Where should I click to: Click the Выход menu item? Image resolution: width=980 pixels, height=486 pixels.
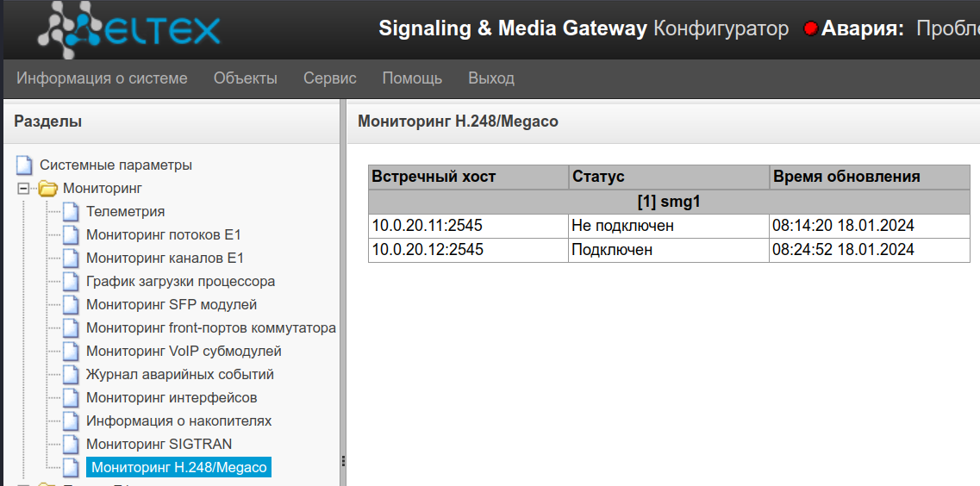(491, 78)
